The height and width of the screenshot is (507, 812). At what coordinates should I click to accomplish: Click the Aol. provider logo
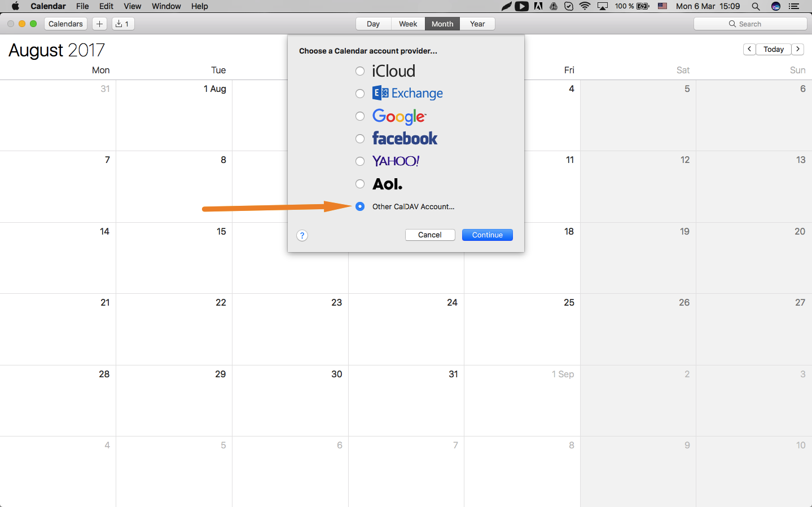388,184
